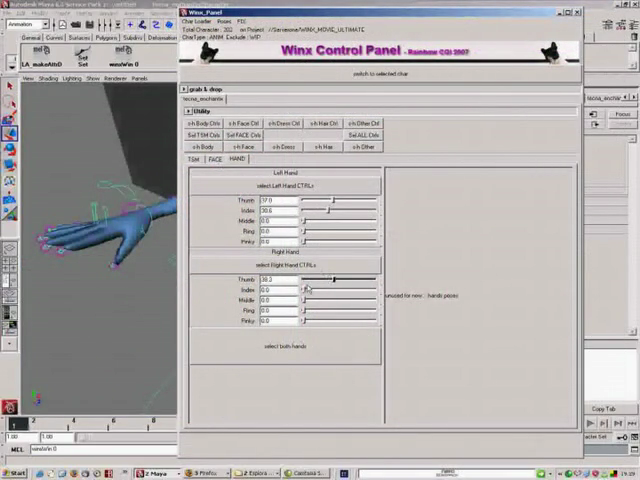Click Sel ALL Ctrls button

(364, 135)
